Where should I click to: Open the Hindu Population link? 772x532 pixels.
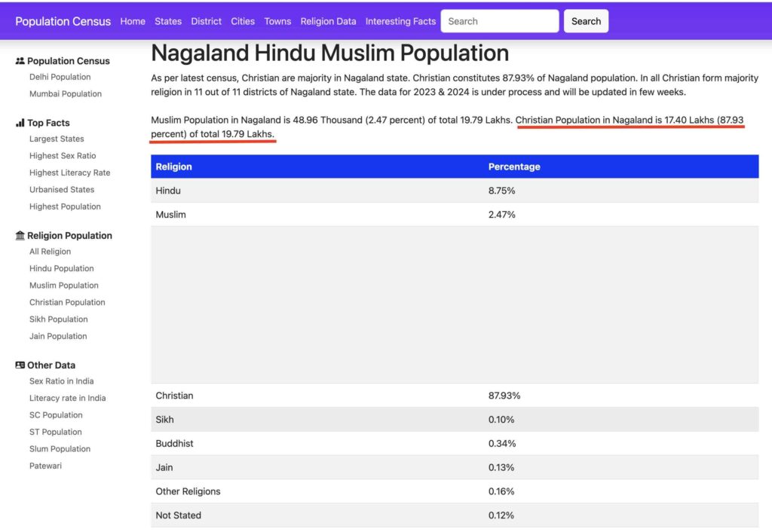click(x=62, y=268)
